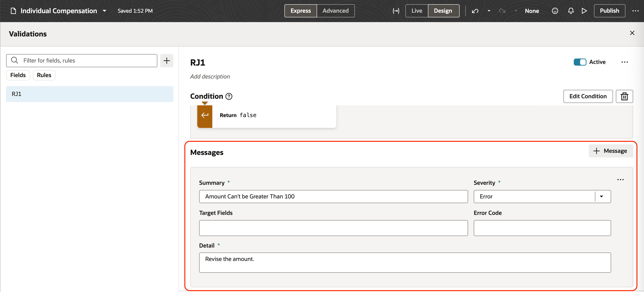Add a new message with the Message button
The height and width of the screenshot is (292, 644).
coord(610,151)
